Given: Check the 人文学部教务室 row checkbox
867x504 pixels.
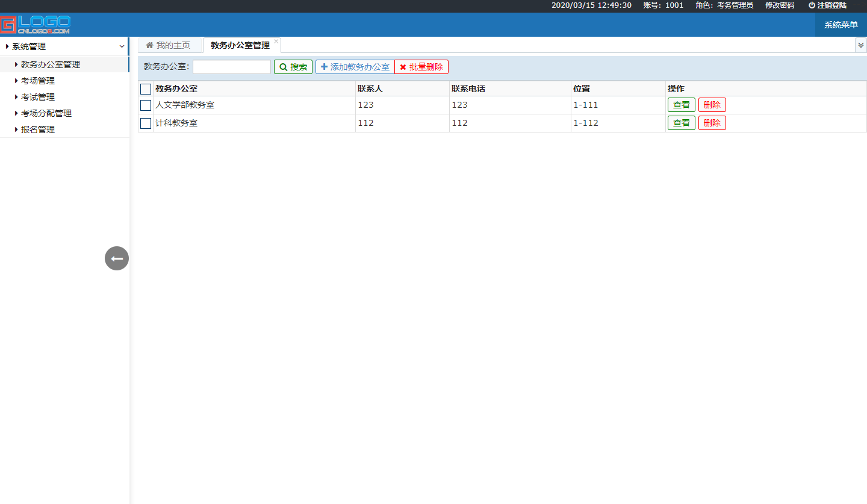Looking at the screenshot, I should point(146,105).
